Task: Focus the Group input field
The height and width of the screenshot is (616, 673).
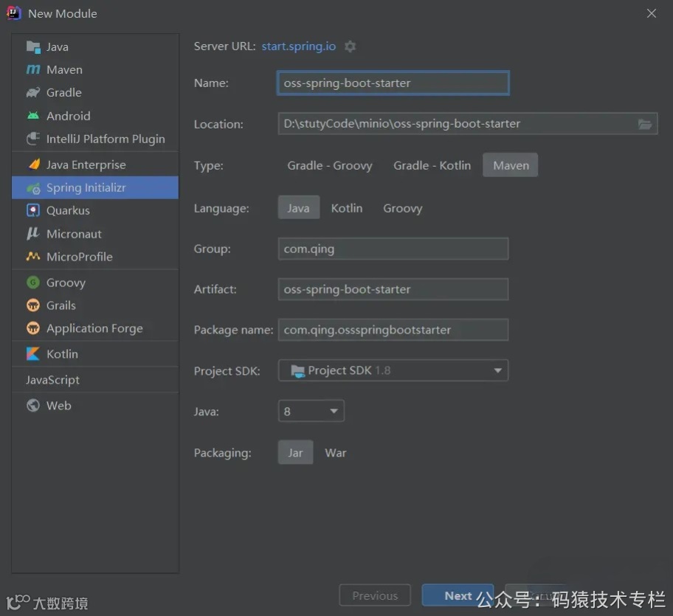Action: tap(393, 249)
